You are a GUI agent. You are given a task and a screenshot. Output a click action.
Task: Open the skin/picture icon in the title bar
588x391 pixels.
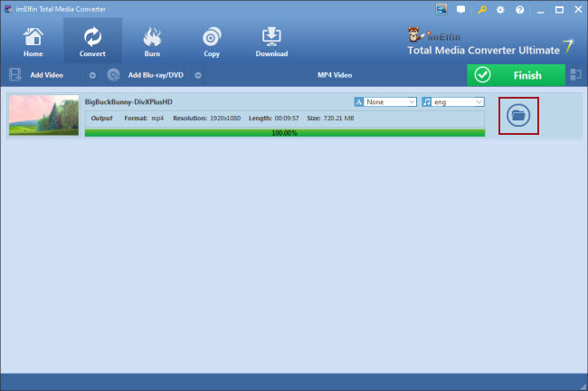(441, 9)
